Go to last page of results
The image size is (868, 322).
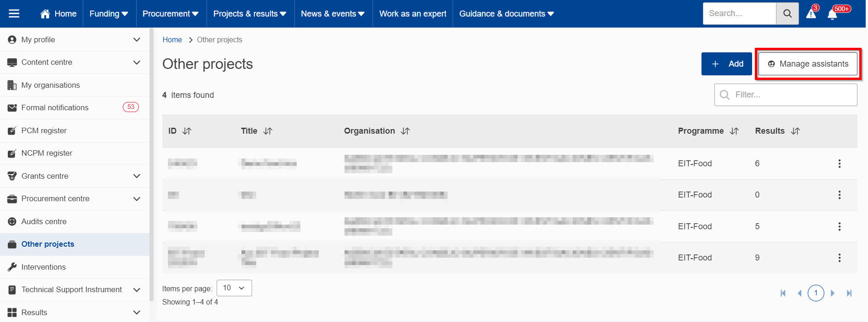coord(849,293)
